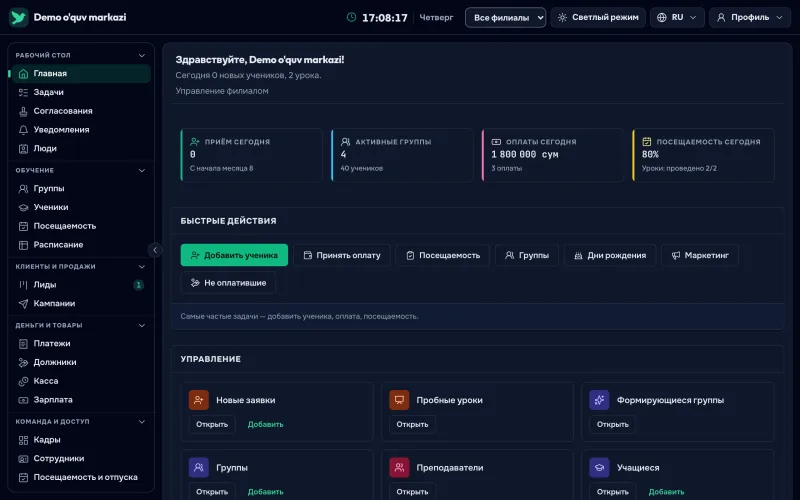Click Открыть in the Учащиеся card

coord(613,492)
